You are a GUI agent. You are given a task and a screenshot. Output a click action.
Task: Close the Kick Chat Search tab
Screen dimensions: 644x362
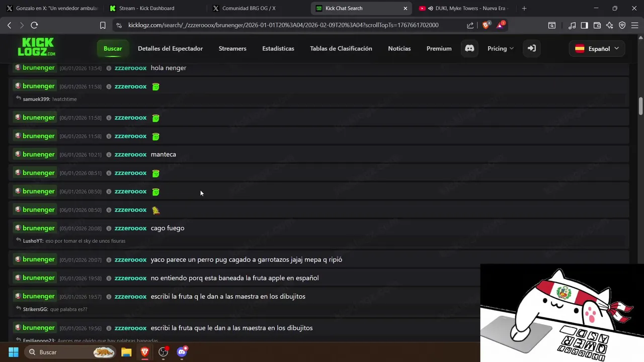[x=406, y=8]
